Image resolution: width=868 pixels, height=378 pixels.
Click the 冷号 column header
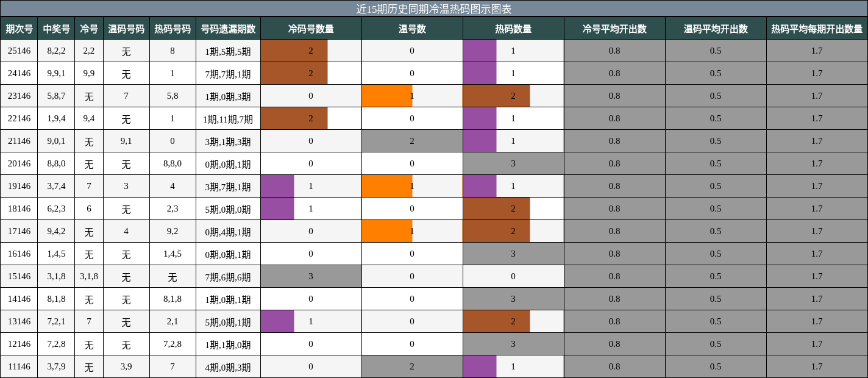coord(89,29)
